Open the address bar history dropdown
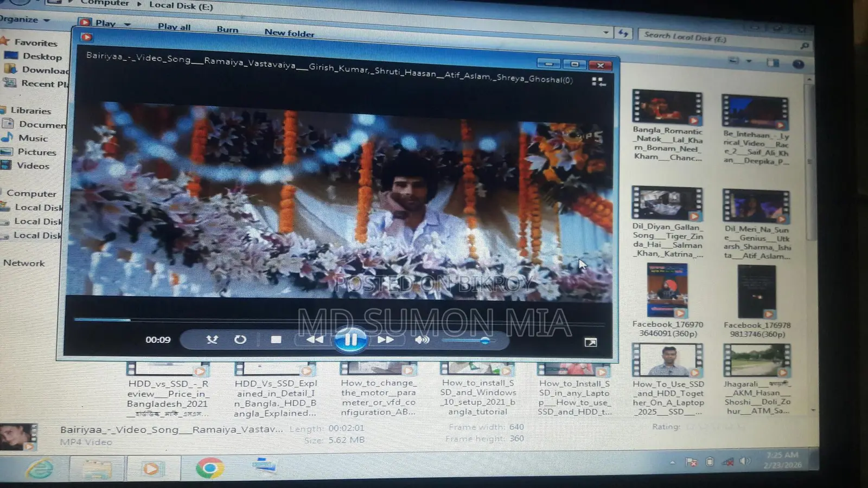Viewport: 868px width, 488px height. point(605,33)
